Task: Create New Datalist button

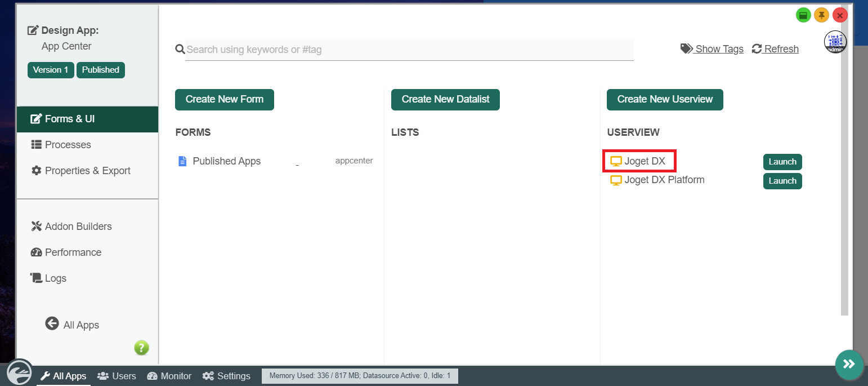Action: click(445, 99)
